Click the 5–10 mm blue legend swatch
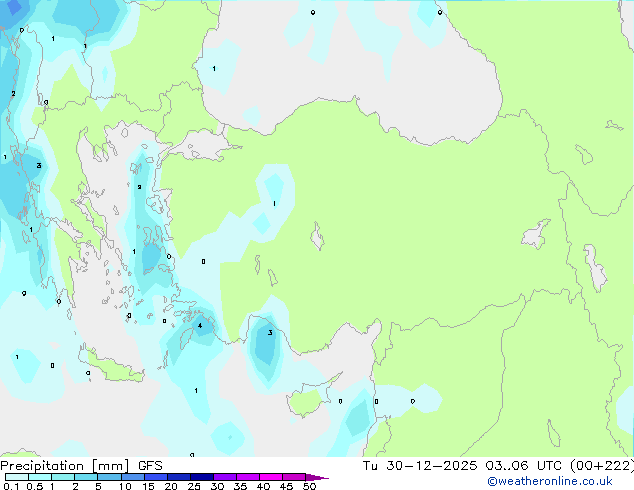634x490 pixels. click(109, 477)
